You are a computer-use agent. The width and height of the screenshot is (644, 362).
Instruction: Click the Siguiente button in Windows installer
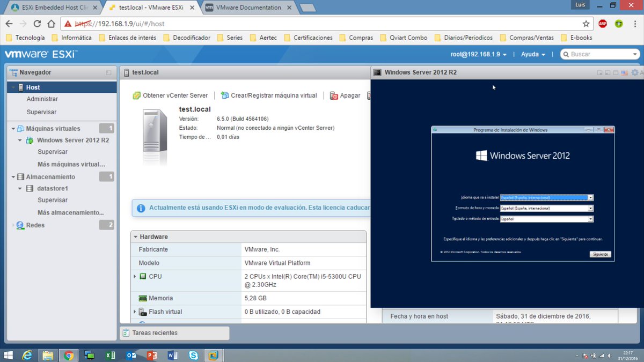599,254
